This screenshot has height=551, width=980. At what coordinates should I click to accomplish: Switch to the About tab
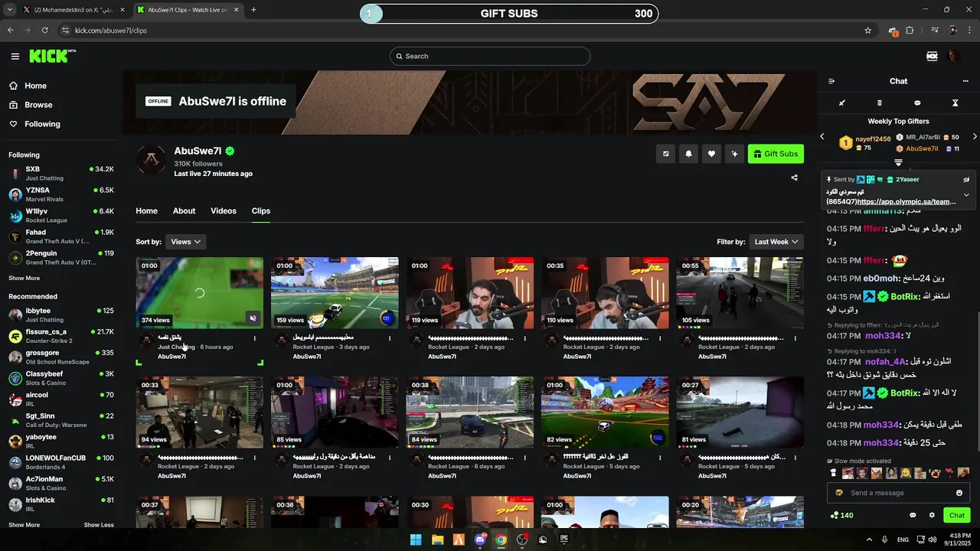tap(184, 211)
